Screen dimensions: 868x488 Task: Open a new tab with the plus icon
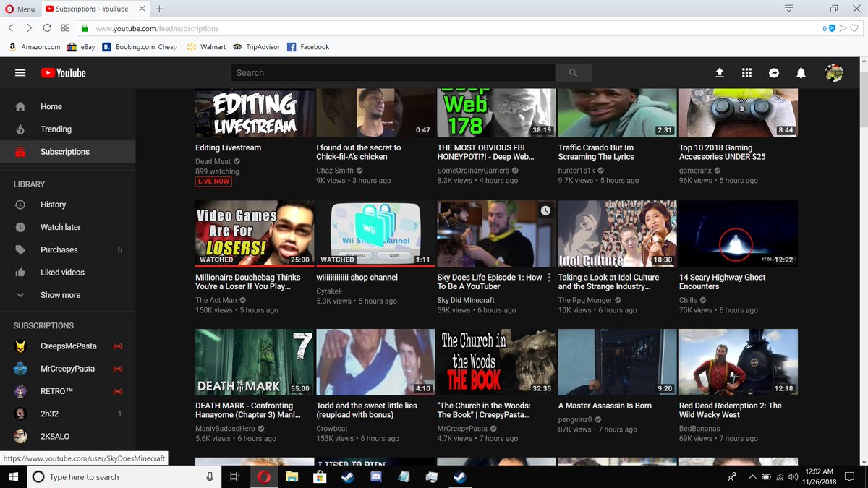click(159, 9)
